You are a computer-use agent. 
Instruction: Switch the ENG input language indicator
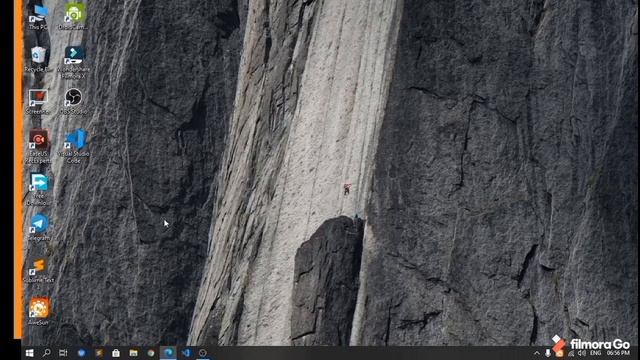click(596, 353)
